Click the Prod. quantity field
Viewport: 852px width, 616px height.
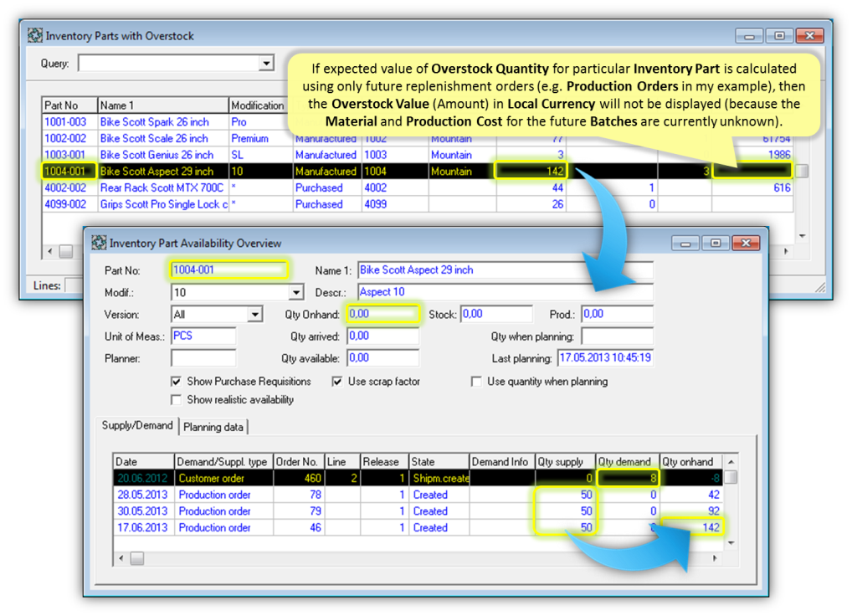618,314
